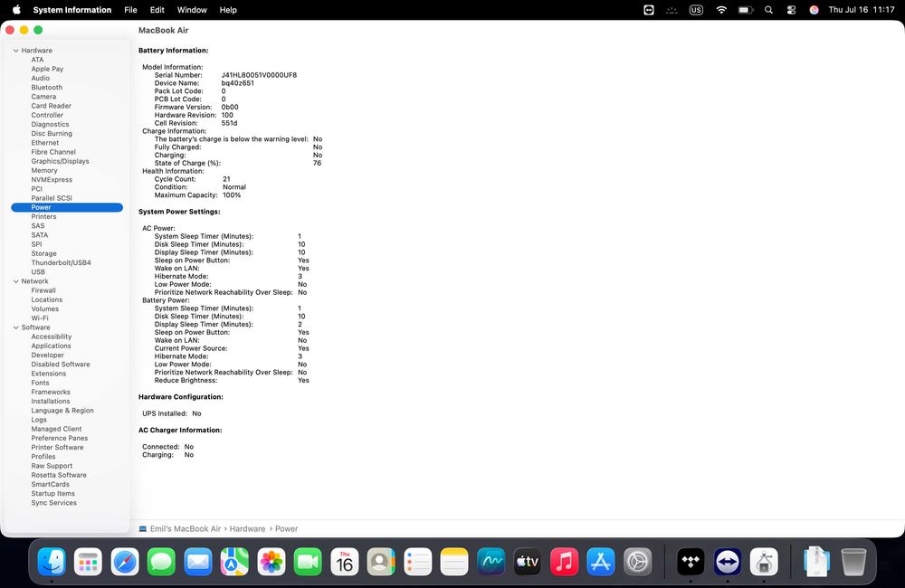Select Apple Pay in the sidebar
905x588 pixels.
47,70
